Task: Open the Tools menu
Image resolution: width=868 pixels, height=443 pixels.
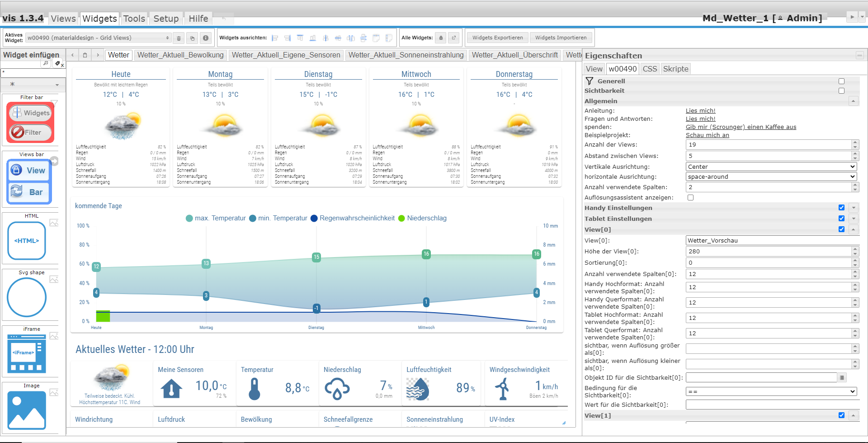Action: (134, 19)
